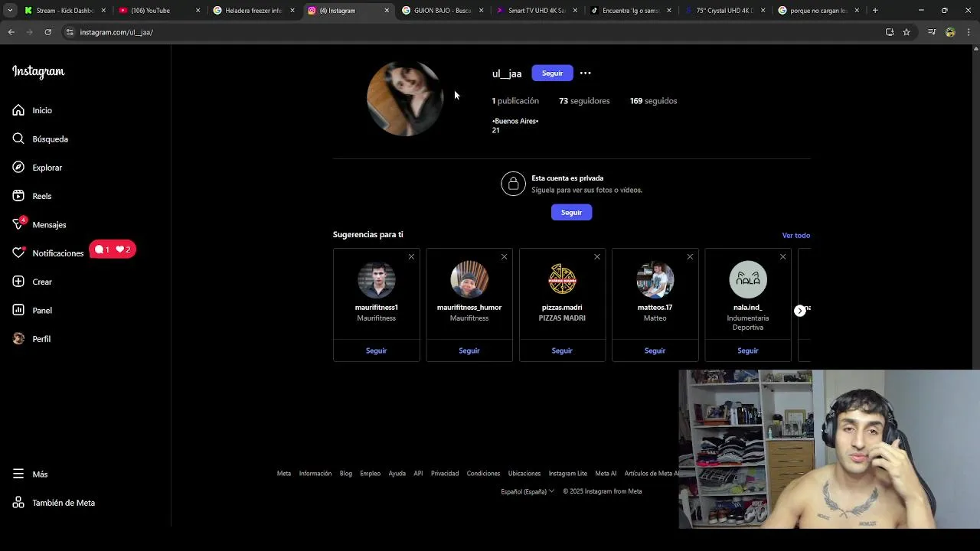The height and width of the screenshot is (551, 980).
Task: Dismiss maurifitness_humor suggestion card
Action: click(504, 256)
